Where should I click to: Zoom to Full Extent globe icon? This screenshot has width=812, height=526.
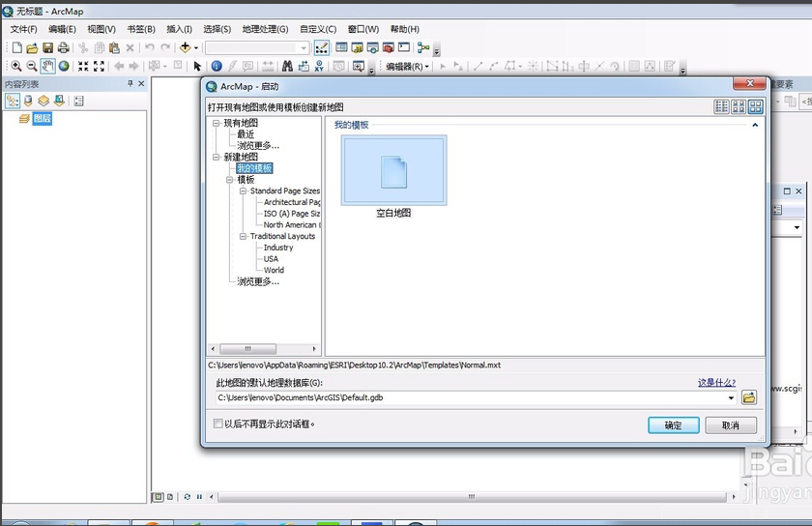[x=64, y=66]
